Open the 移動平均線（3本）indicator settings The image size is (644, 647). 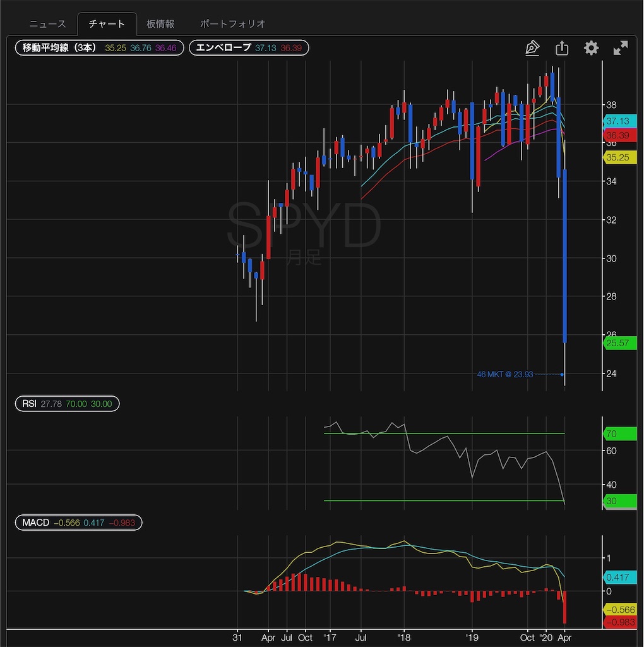[99, 48]
